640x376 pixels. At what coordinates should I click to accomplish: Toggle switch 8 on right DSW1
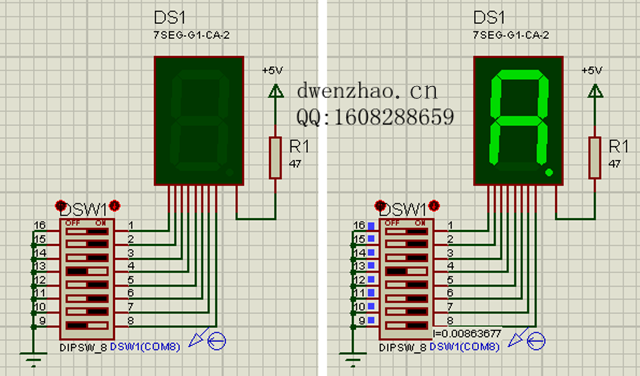407,325
